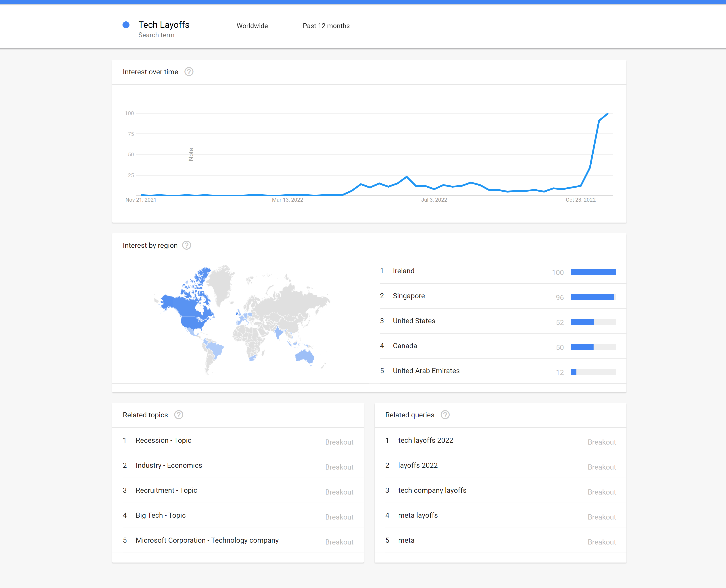Click the Note marker on the chart

(191, 154)
